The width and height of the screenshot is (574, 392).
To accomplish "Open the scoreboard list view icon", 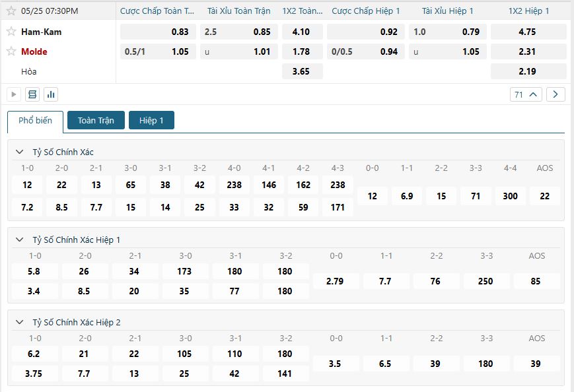I will pos(32,94).
